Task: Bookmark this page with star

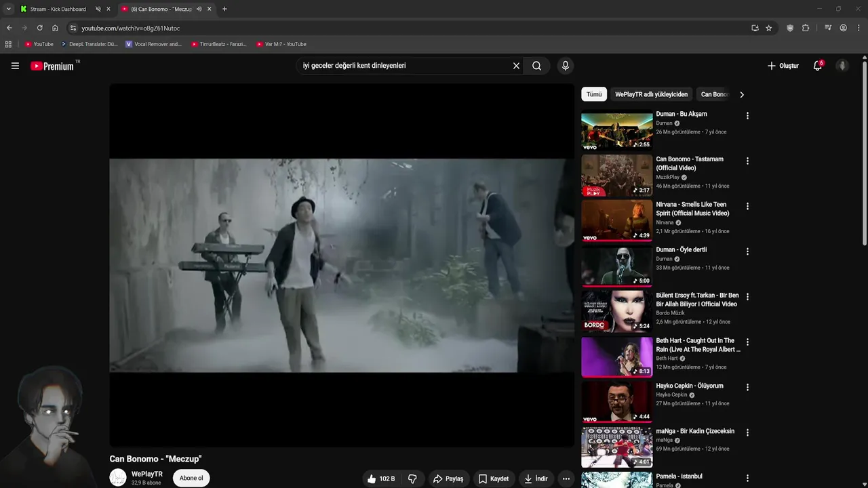Action: click(768, 28)
